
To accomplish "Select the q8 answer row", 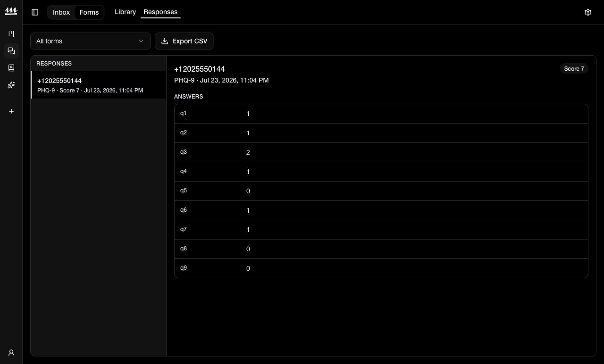I will [x=381, y=249].
